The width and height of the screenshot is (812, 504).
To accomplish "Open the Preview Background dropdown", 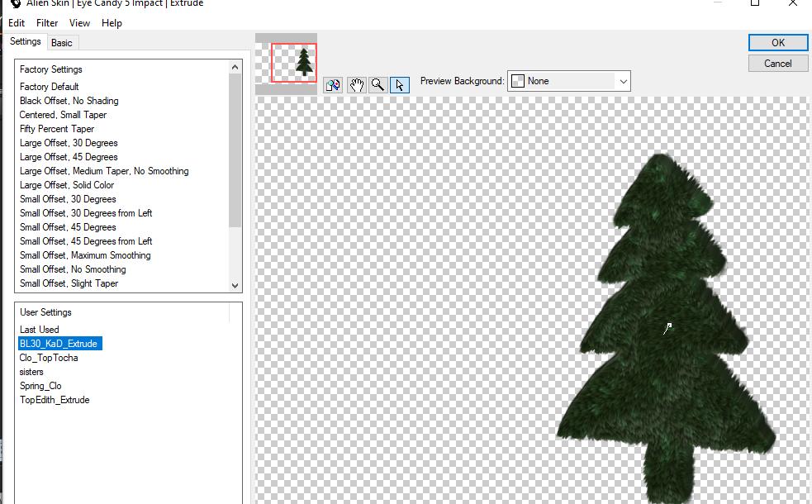I will coord(568,81).
